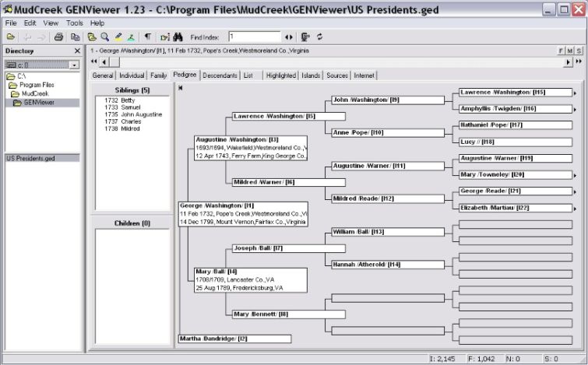Viewport: 588px width, 365px height.
Task: Switch to the Sources tab
Action: tap(337, 75)
